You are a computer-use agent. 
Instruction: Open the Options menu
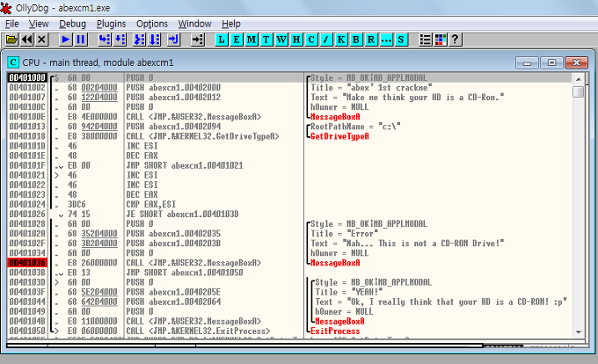point(152,24)
